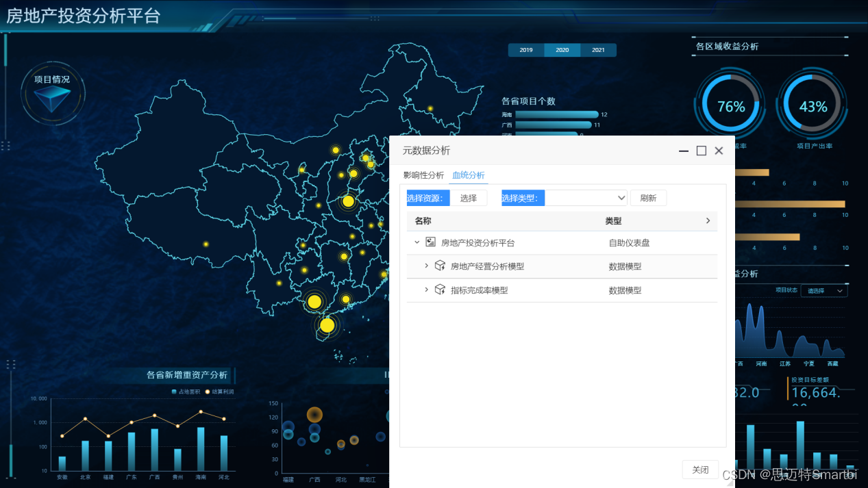This screenshot has width=868, height=488.
Task: Click the yellow marker in northeast China
Action: (x=430, y=107)
